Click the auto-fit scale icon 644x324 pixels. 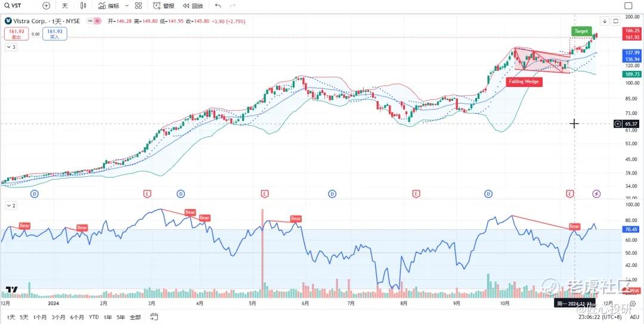point(615,20)
